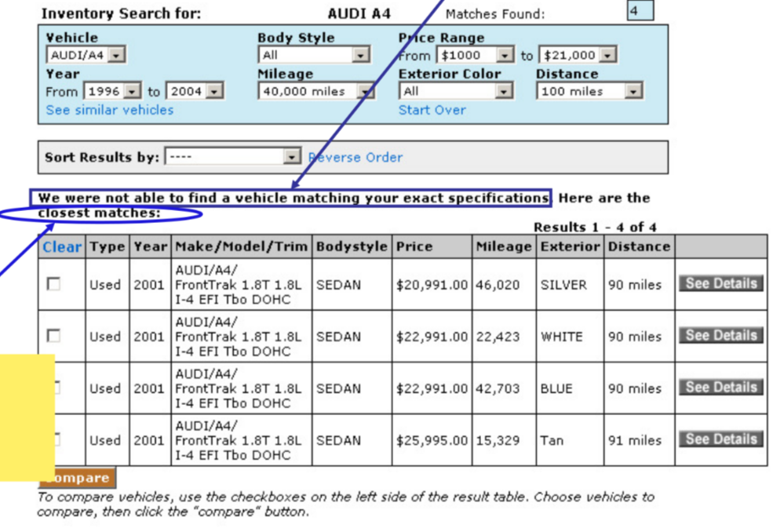
Task: Click the 46,020 mileage cell
Action: click(x=504, y=285)
